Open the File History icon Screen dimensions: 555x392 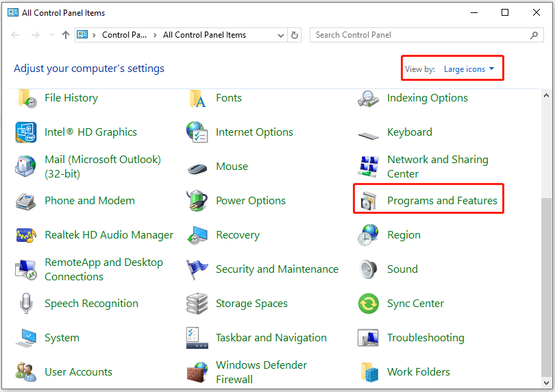pyautogui.click(x=27, y=98)
